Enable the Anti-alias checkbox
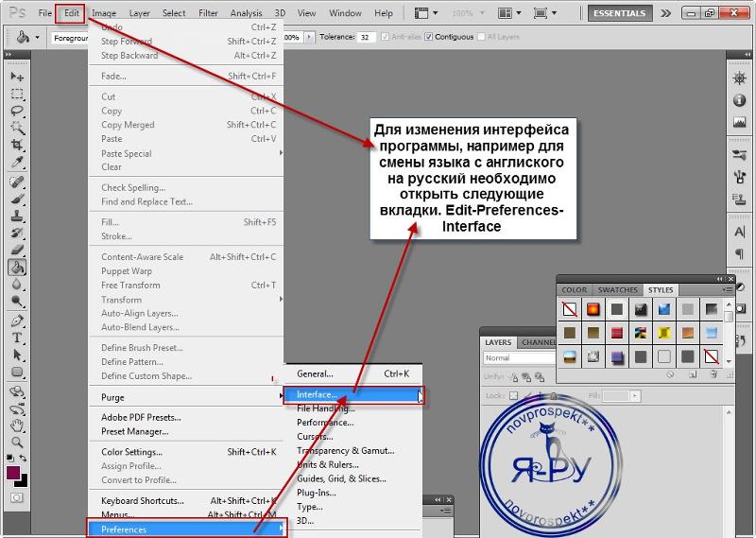Screen dimensions: 756x538 click(385, 37)
